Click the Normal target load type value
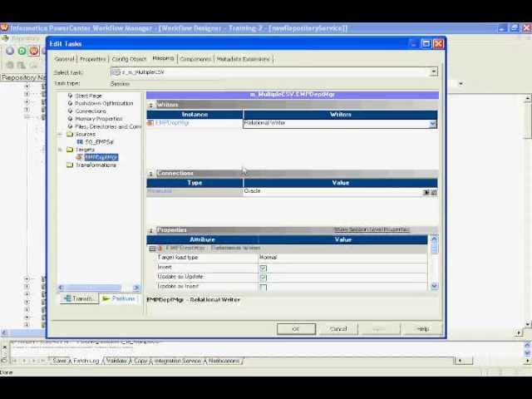This screenshot has height=399, width=532. (268, 258)
